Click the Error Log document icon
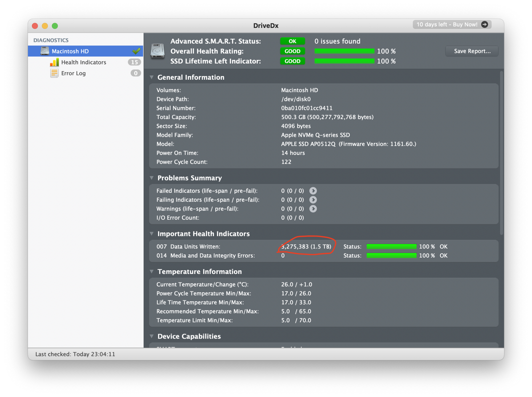This screenshot has height=397, width=532. (54, 73)
